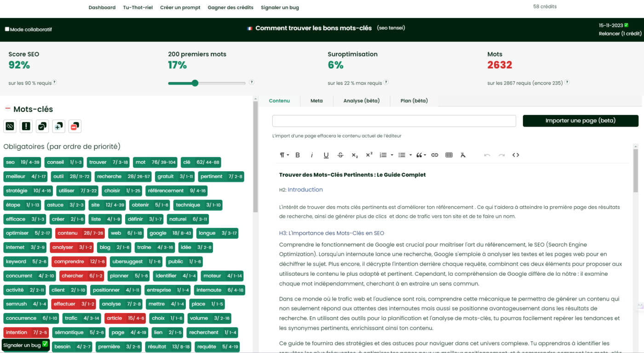Apply italic formatting in the editor

(312, 155)
